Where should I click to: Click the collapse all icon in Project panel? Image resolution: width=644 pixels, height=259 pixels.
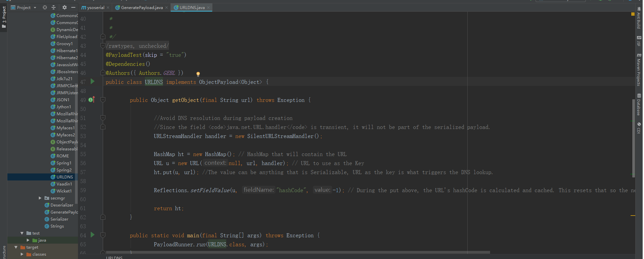pos(54,7)
